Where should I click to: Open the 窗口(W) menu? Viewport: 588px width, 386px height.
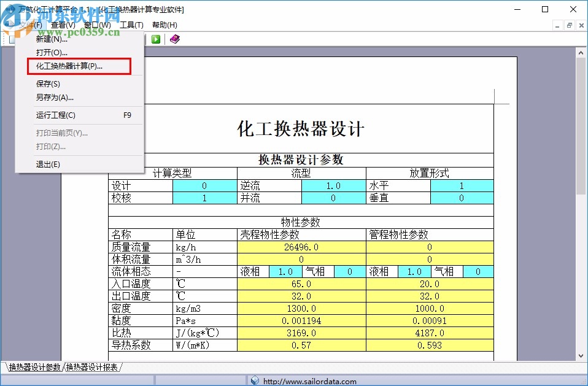pos(98,25)
